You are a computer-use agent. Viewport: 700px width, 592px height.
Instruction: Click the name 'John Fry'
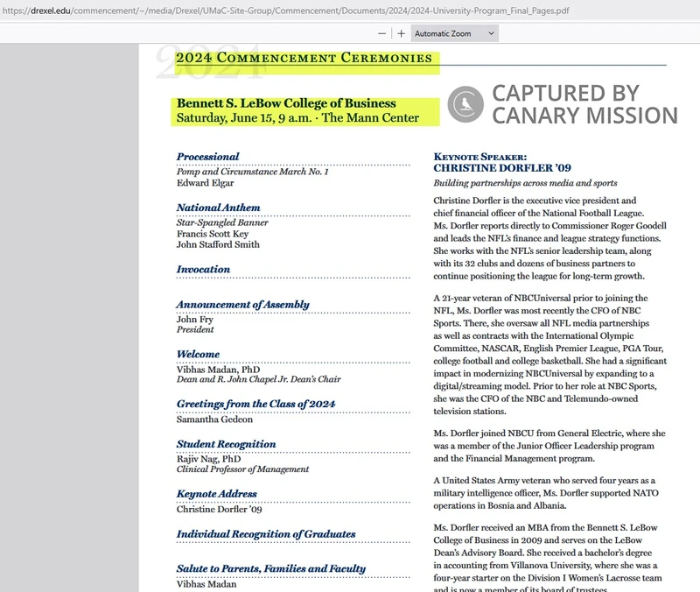click(x=194, y=320)
